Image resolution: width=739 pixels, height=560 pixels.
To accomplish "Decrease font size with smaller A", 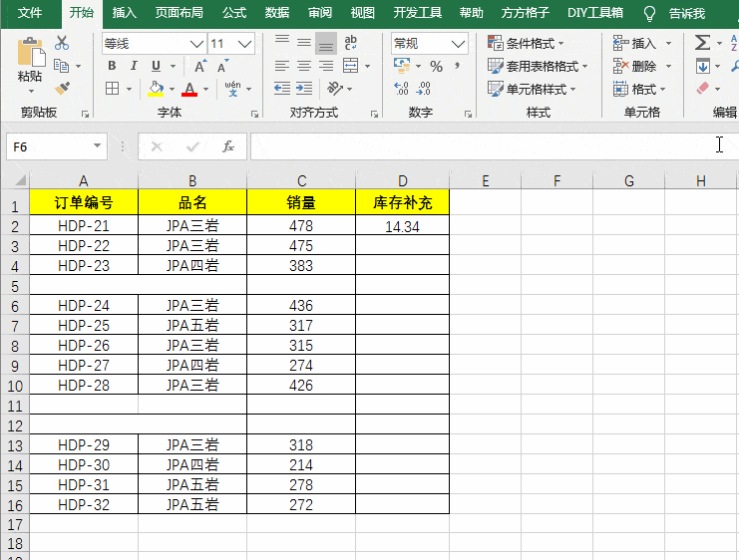I will tap(223, 66).
